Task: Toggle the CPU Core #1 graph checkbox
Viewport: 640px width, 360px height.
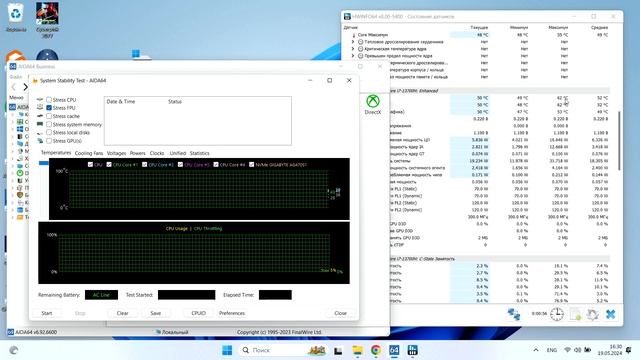Action: (x=109, y=164)
